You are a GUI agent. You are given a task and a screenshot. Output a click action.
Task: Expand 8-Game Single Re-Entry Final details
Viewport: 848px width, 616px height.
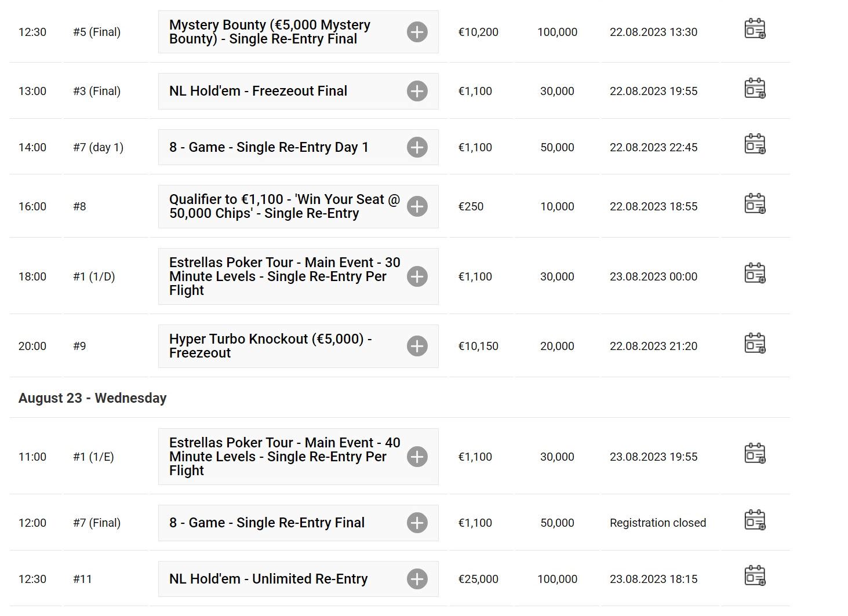tap(417, 523)
